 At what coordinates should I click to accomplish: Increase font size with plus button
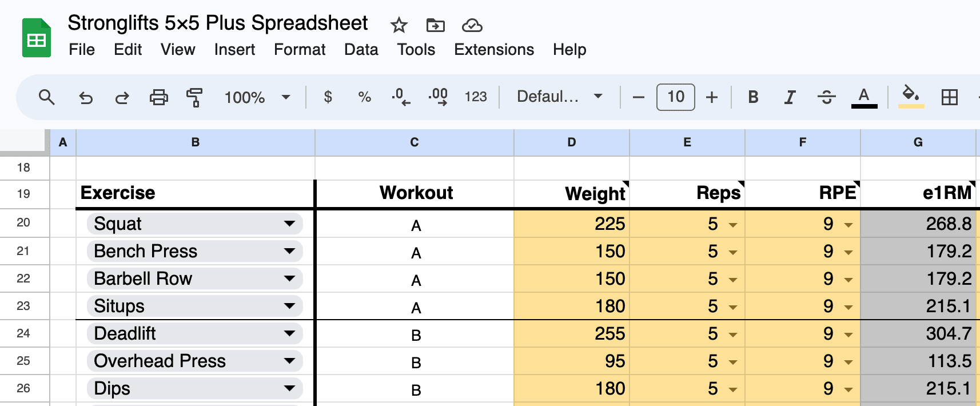(712, 97)
